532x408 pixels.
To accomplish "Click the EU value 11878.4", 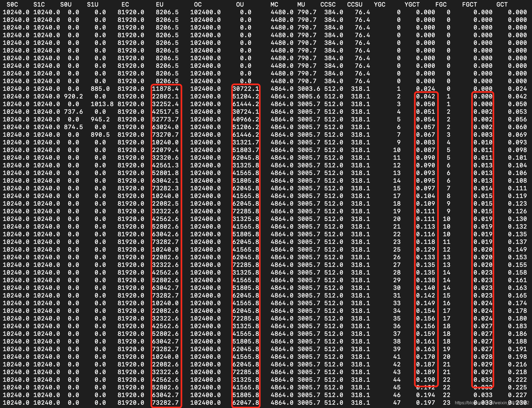I will point(165,89).
